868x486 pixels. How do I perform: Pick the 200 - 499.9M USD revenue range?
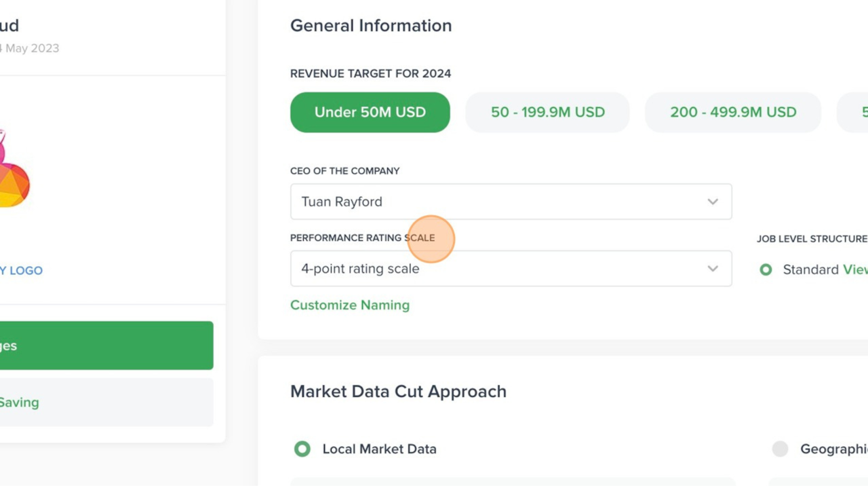(x=732, y=112)
